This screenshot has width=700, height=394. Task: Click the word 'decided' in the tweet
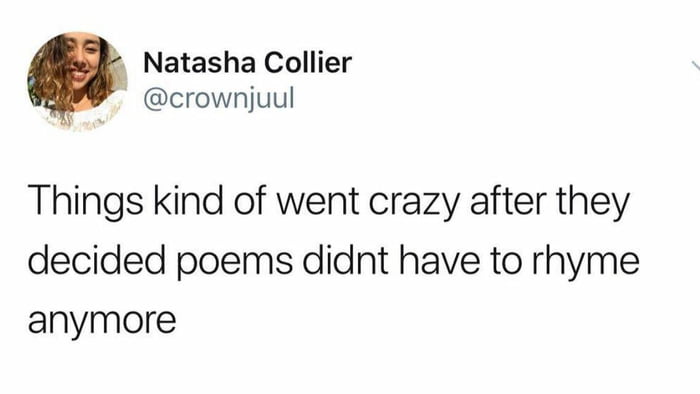click(96, 259)
